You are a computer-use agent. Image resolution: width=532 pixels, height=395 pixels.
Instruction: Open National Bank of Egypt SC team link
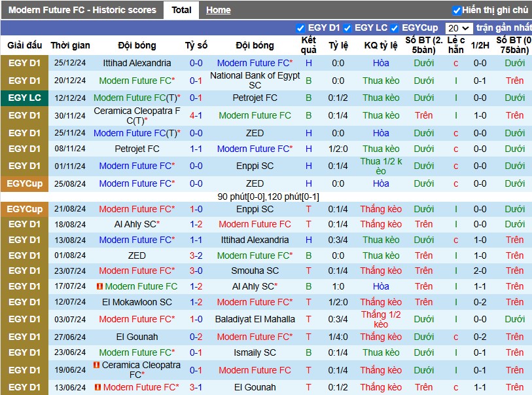tap(255, 81)
